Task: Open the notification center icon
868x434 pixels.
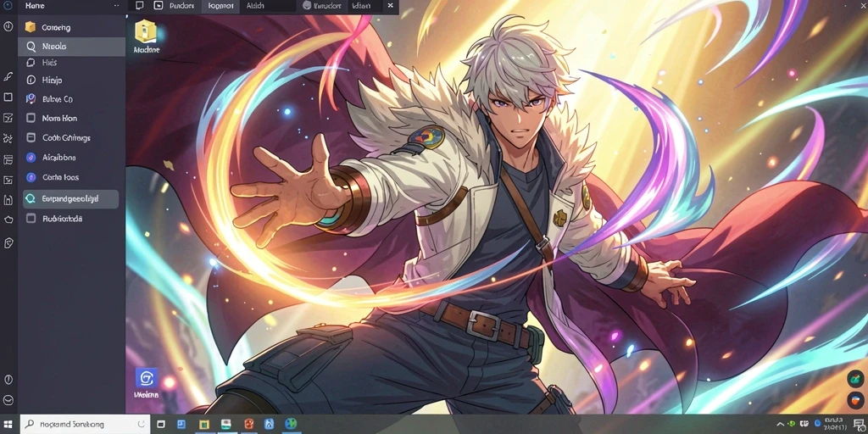Action: pos(859,425)
